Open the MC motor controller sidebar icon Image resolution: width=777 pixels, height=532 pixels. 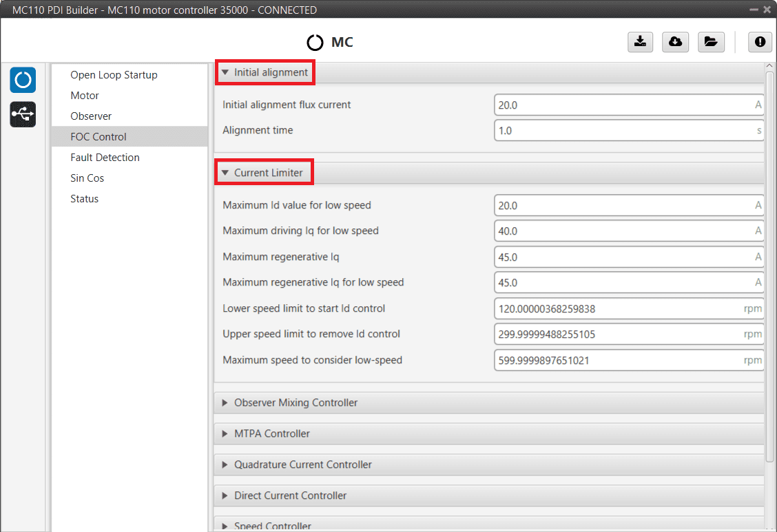23,80
